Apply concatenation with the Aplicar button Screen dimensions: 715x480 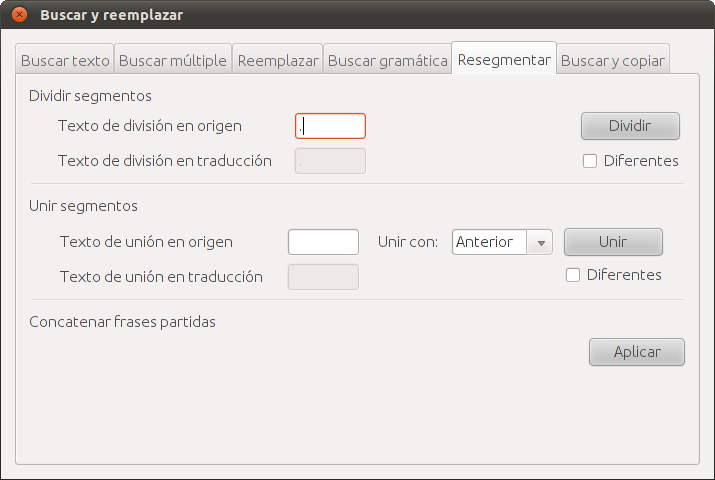[637, 352]
